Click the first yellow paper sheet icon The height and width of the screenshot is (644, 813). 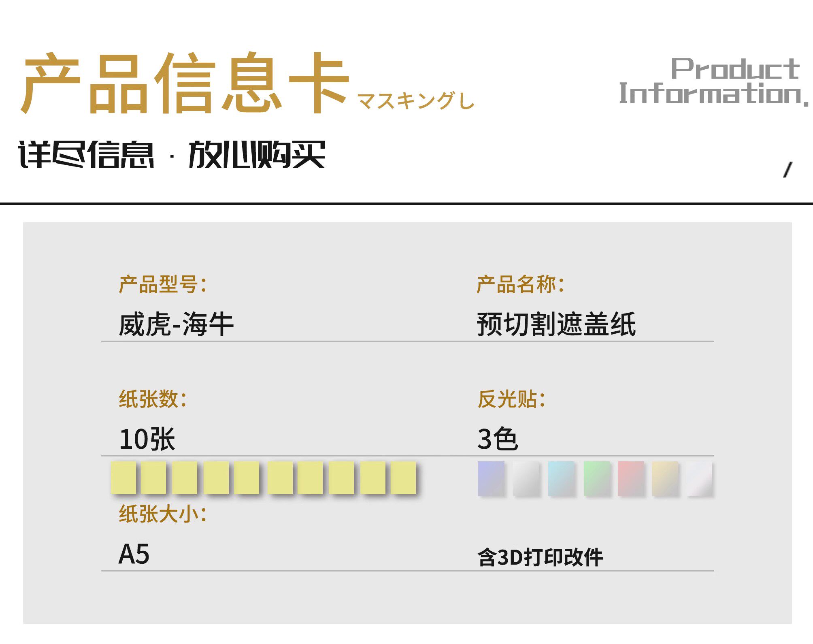click(x=123, y=478)
